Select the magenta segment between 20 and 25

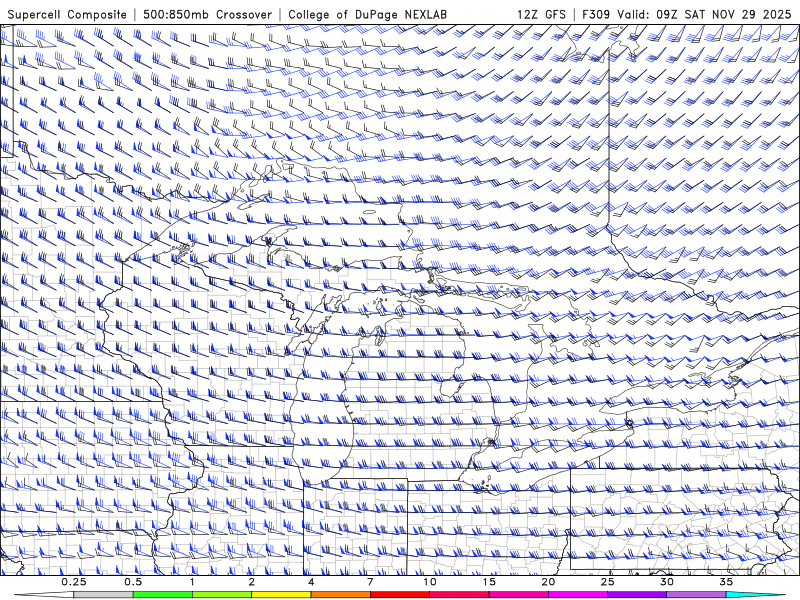coord(578,595)
